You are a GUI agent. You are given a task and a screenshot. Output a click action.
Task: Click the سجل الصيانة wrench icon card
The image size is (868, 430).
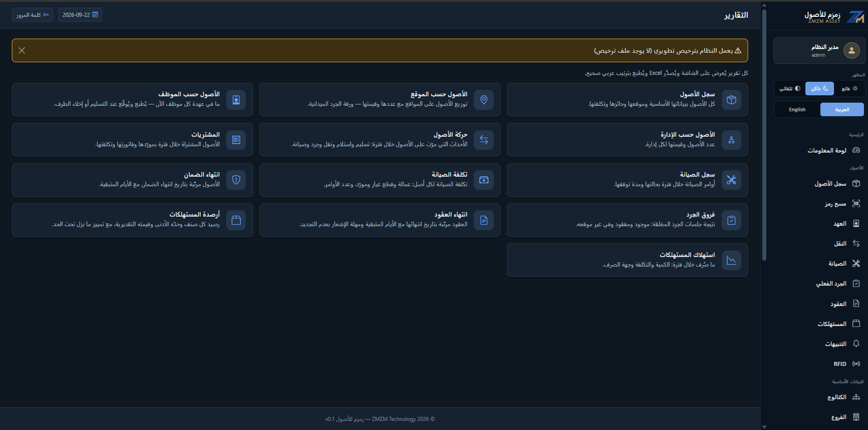(x=731, y=180)
